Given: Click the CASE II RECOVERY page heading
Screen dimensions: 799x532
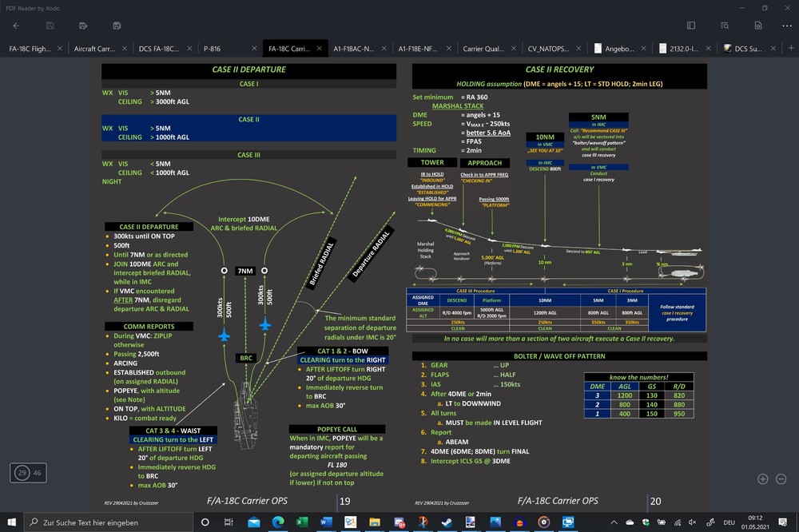Looking at the screenshot, I should [x=559, y=69].
